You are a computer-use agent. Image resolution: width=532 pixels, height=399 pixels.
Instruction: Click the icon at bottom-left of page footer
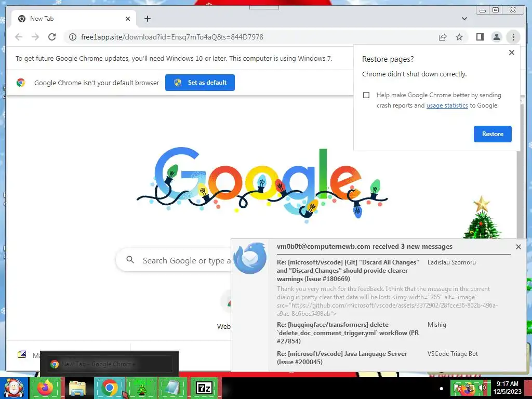click(x=22, y=354)
